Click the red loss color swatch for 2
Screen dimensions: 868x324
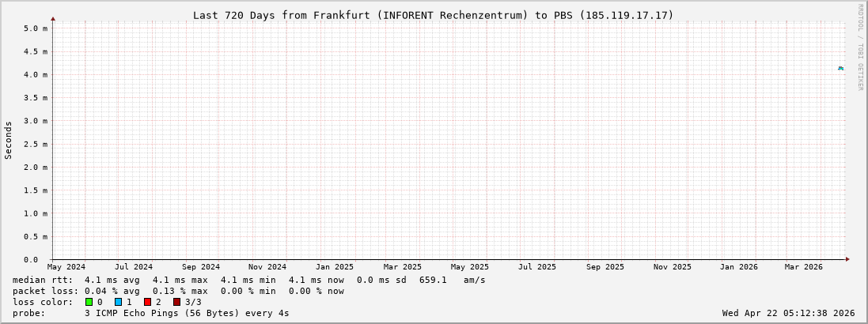[147, 302]
